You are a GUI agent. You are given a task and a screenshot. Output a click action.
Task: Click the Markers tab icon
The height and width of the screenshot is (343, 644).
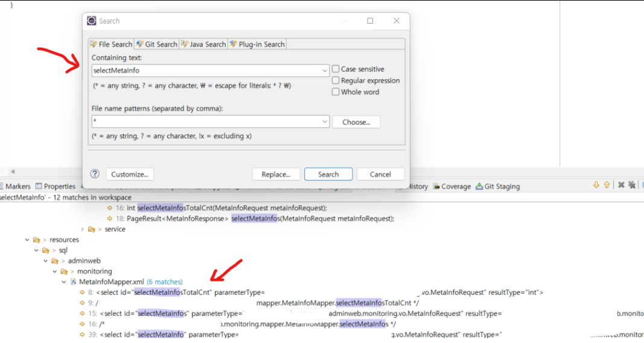1,186
